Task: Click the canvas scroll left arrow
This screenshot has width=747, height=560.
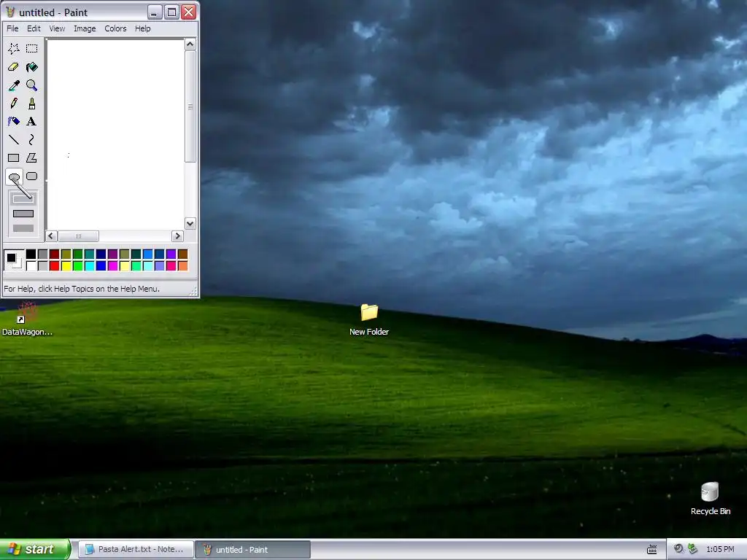Action: pos(52,236)
